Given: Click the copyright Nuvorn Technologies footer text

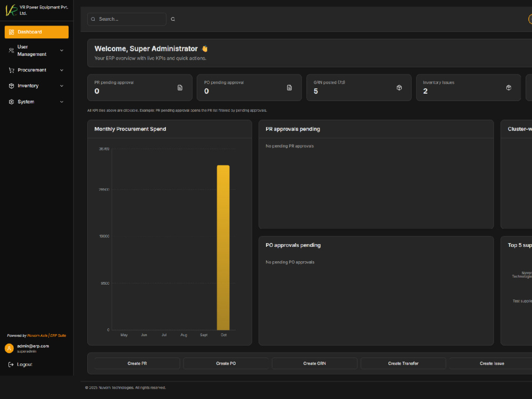Looking at the screenshot, I should point(126,387).
